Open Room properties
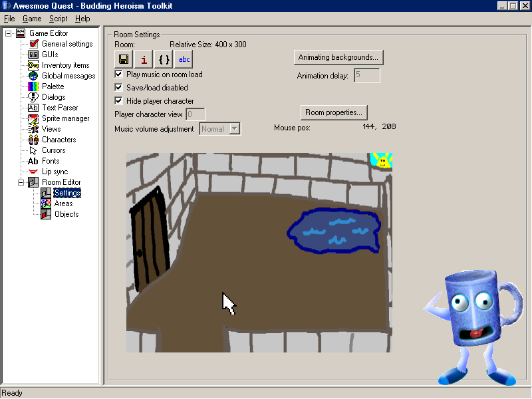532x399 pixels. 334,112
